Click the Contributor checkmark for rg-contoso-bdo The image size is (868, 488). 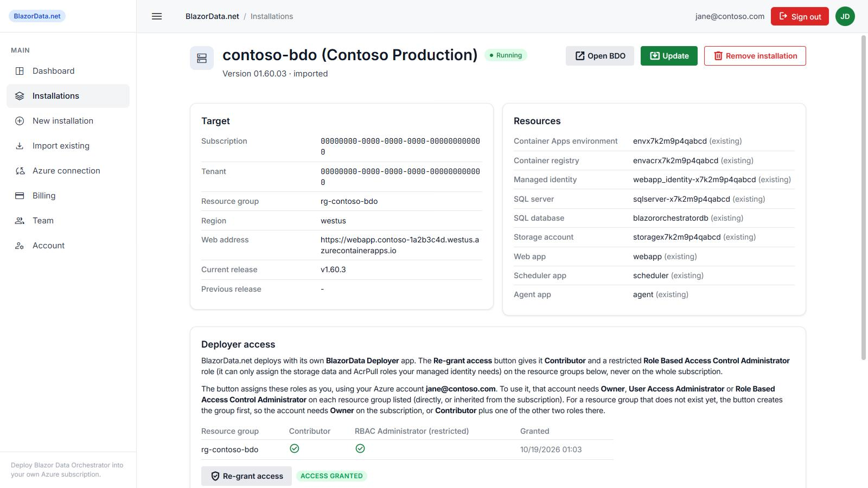[294, 448]
